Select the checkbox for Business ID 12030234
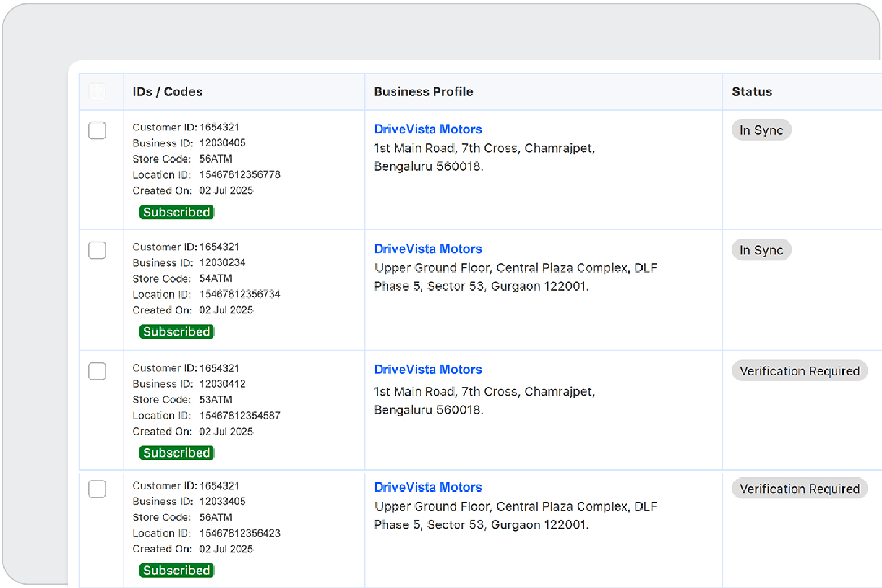The height and width of the screenshot is (588, 882). point(97,250)
